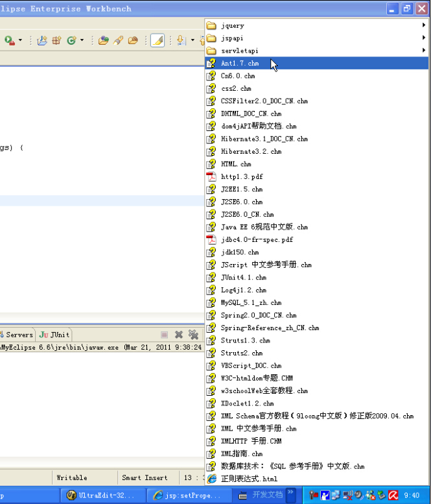Click the flashlight Search toolbar icon
The width and height of the screenshot is (431, 504).
[118, 40]
